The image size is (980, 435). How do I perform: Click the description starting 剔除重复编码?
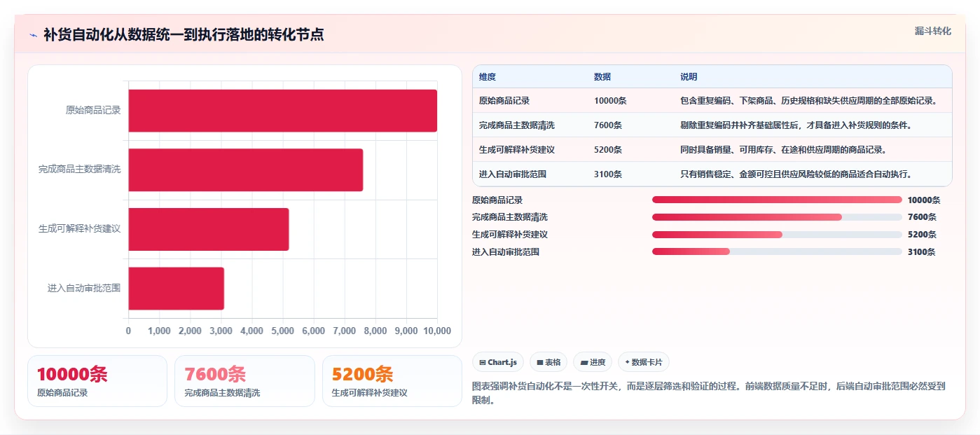click(796, 125)
